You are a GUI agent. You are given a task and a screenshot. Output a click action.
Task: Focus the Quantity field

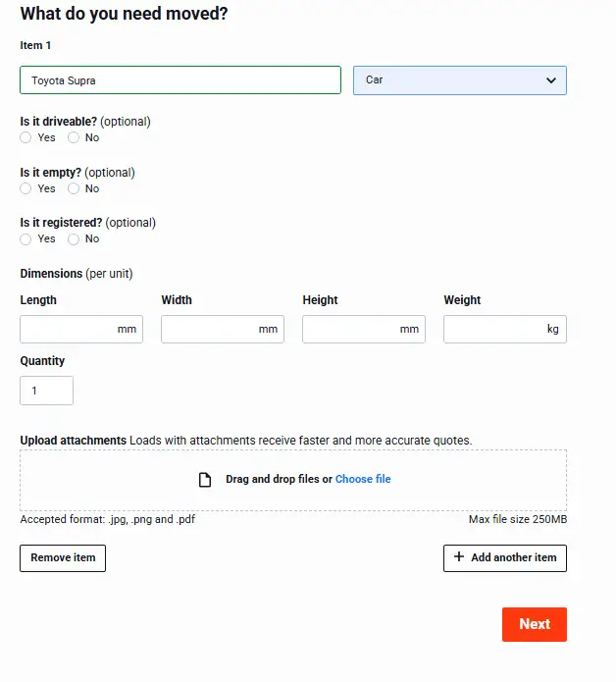click(46, 391)
